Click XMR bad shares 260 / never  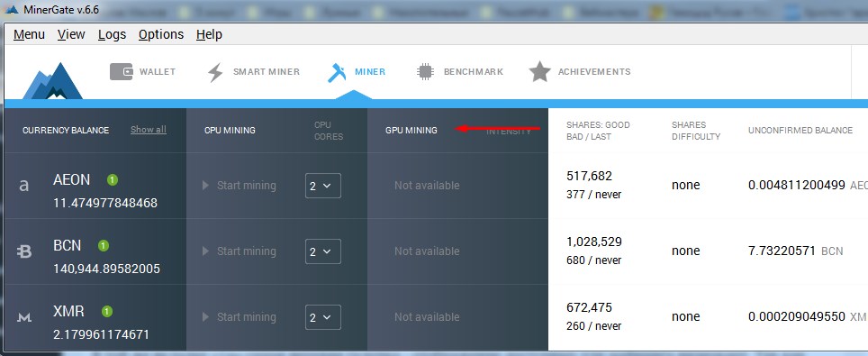(594, 326)
